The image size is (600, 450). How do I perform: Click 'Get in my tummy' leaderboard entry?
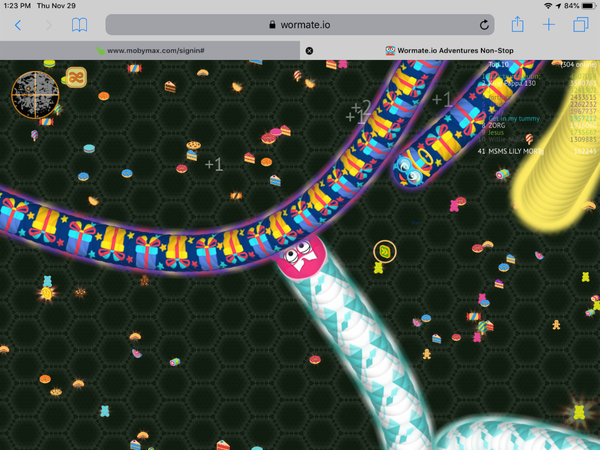click(x=514, y=119)
